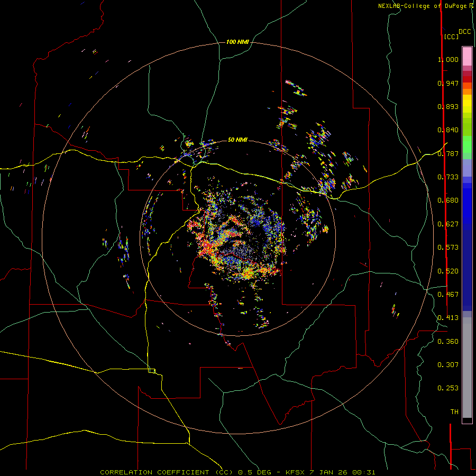Choose the 0.413 scale value
This screenshot has height=476, width=476.
tap(448, 318)
